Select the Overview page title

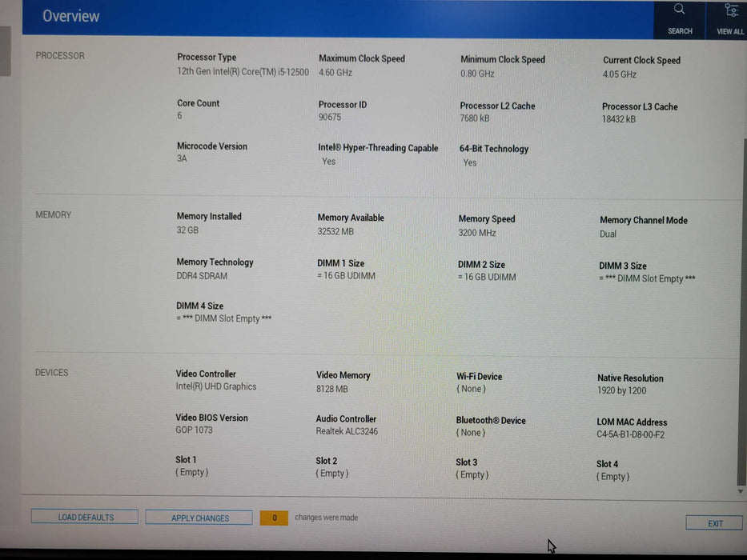(x=71, y=16)
